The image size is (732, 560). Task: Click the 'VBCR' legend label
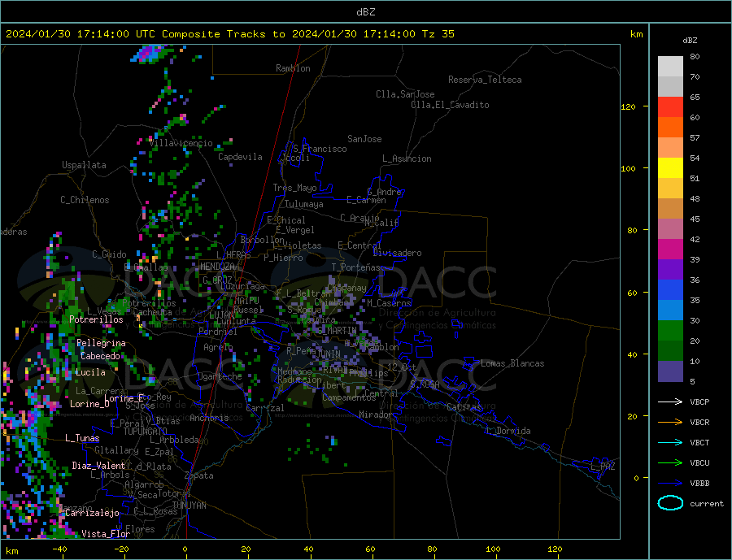click(x=699, y=423)
